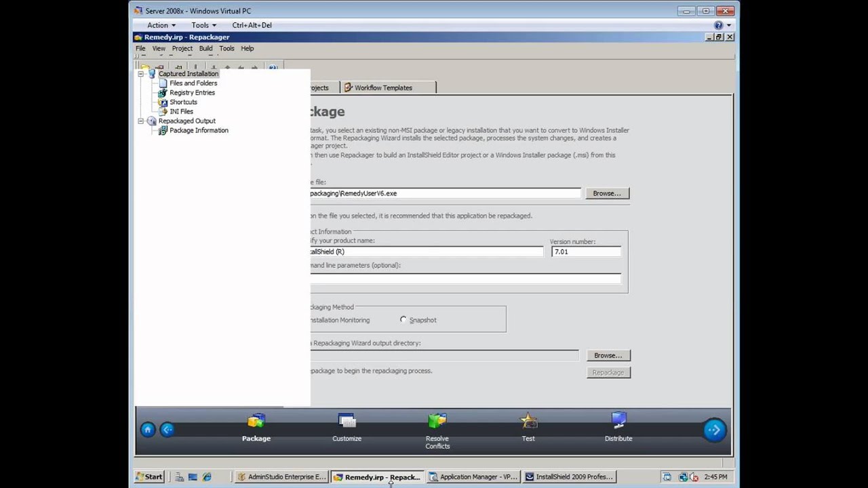This screenshot has height=488, width=868.
Task: Click the 2:45 PM clock
Action: tap(715, 477)
